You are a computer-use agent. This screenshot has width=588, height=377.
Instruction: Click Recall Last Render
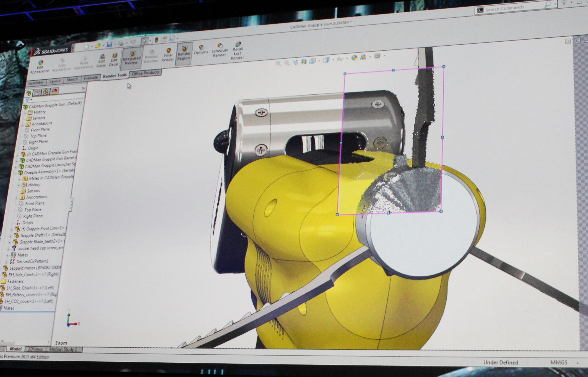coord(238,44)
